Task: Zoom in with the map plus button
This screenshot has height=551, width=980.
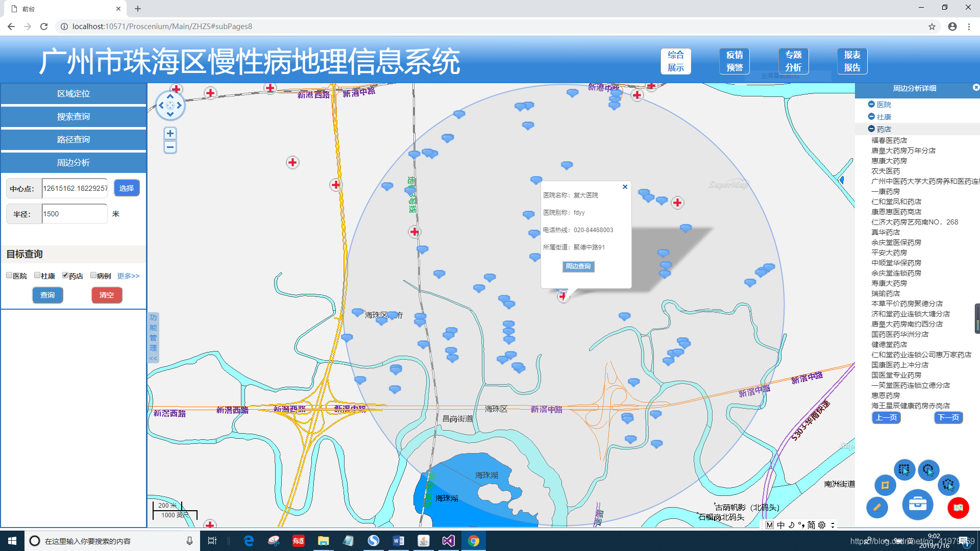Action: click(170, 134)
